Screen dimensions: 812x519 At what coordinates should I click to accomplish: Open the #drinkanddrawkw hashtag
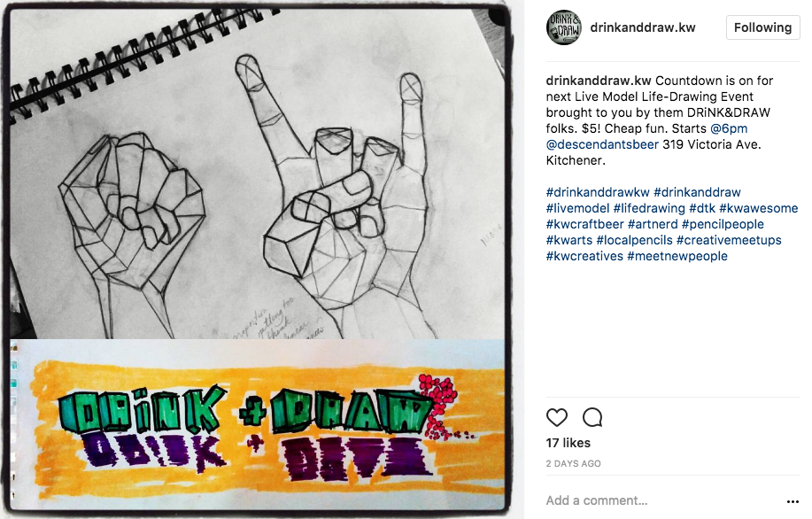(598, 193)
